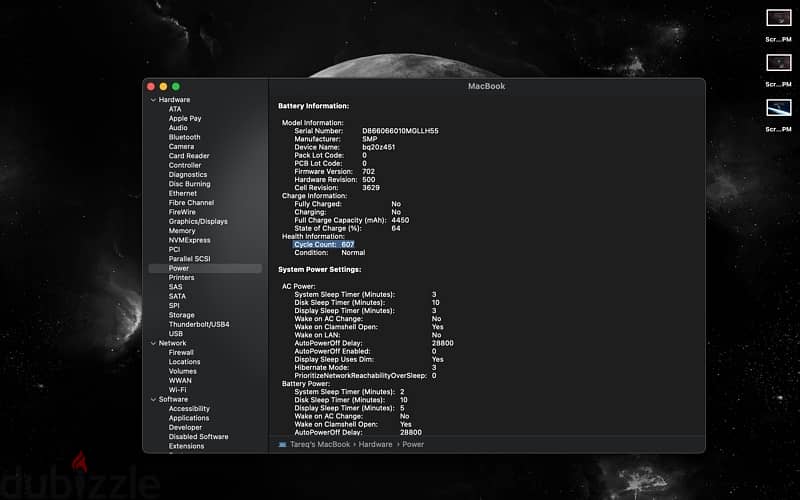This screenshot has height=500, width=800.
Task: Select Volumes under Network
Action: (182, 371)
